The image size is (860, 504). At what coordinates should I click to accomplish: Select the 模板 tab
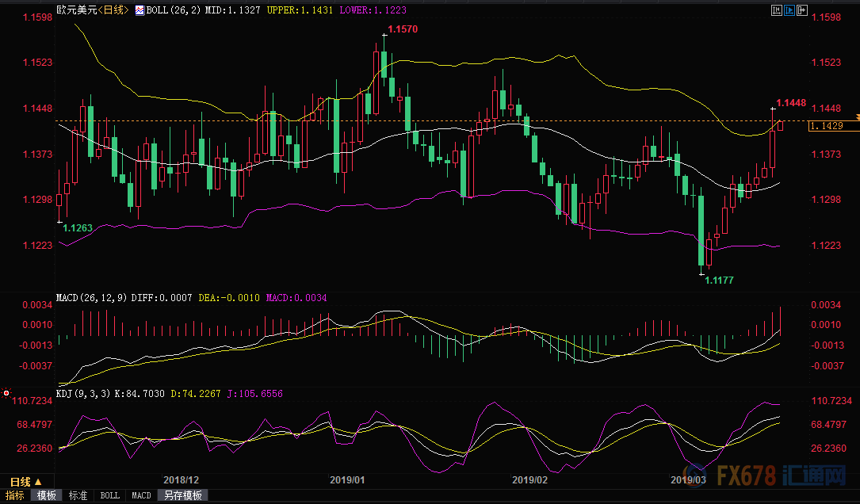pyautogui.click(x=47, y=495)
